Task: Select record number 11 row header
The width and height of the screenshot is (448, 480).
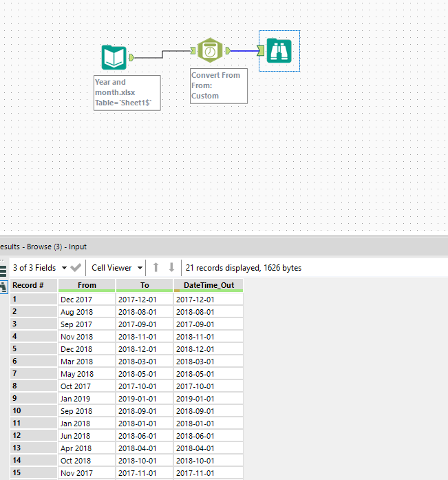Action: (34, 424)
